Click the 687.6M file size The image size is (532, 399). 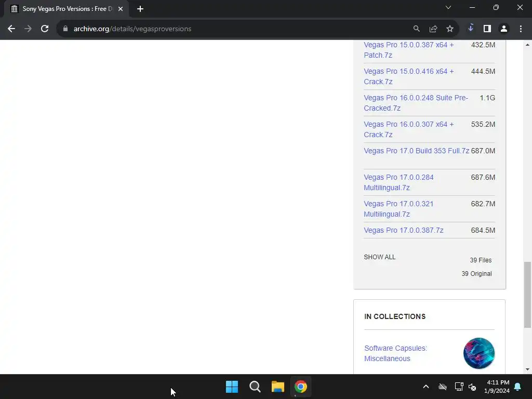coord(483,177)
